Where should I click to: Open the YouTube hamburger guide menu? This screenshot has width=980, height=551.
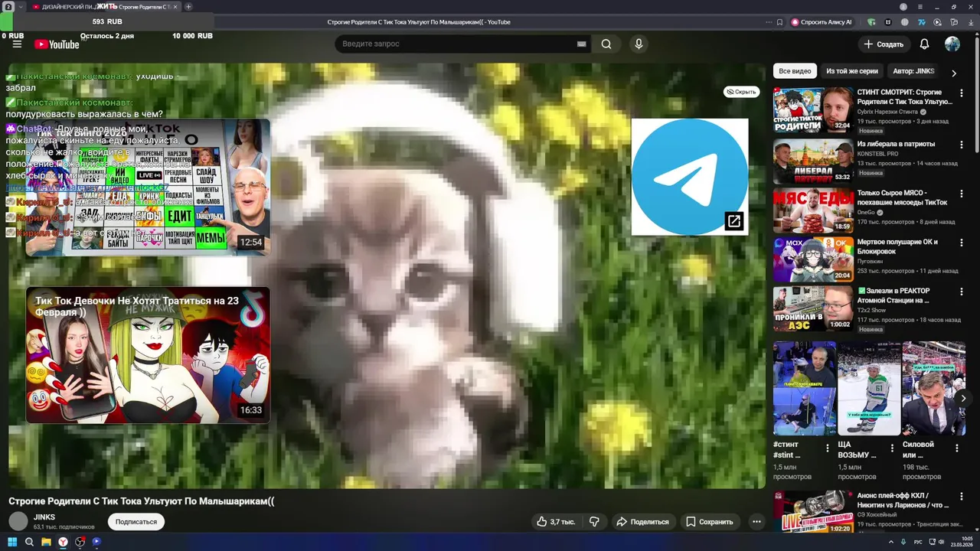17,44
